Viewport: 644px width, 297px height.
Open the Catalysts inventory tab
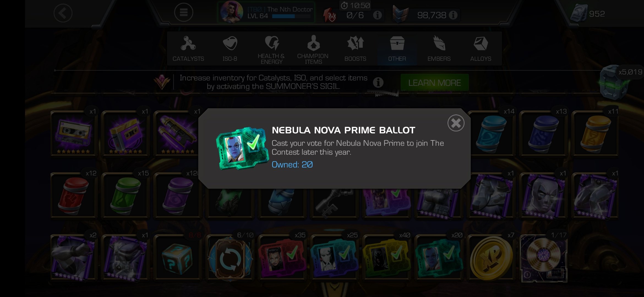[188, 49]
